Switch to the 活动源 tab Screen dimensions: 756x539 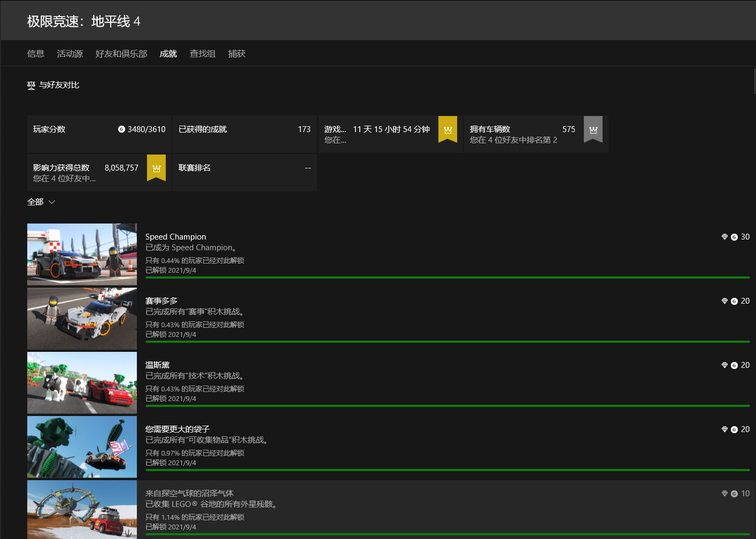[70, 53]
